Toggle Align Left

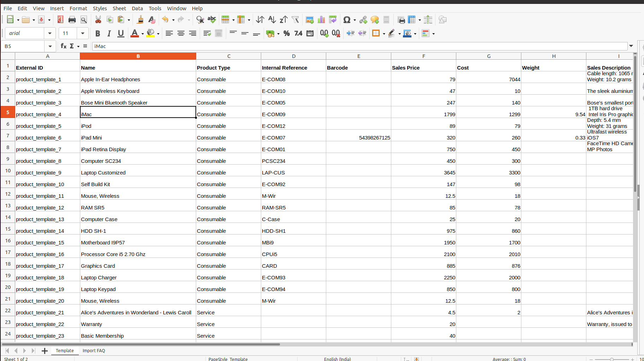tap(169, 33)
